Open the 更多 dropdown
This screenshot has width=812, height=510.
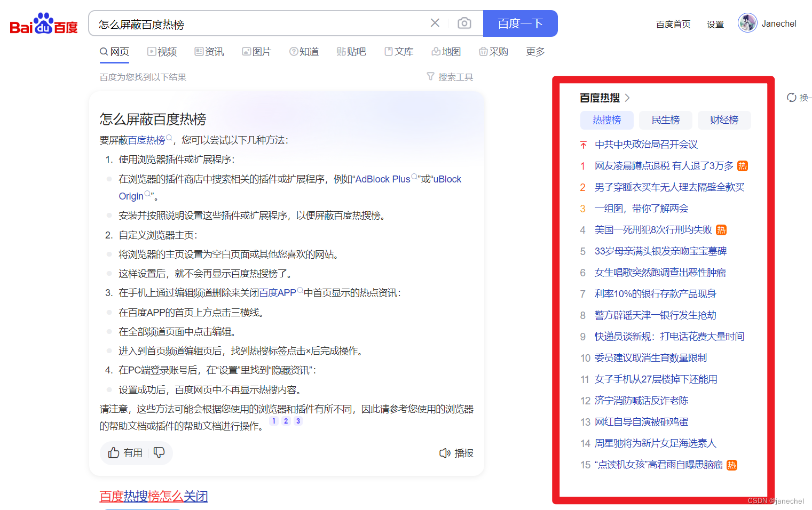(x=534, y=51)
